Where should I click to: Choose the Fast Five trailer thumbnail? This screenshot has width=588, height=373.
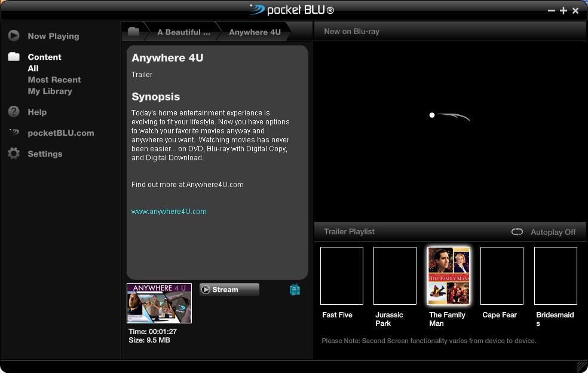tap(342, 276)
